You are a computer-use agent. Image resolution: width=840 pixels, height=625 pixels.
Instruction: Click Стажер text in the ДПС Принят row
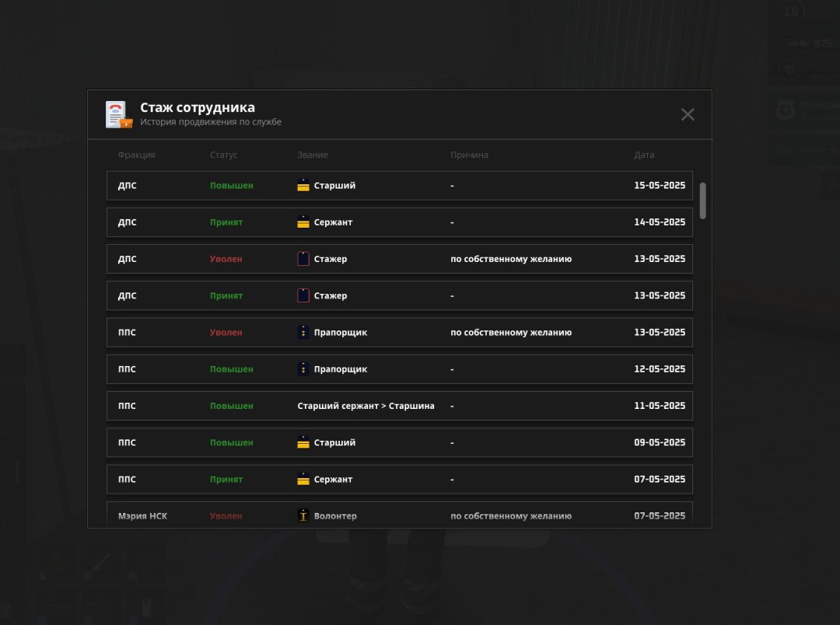[331, 295]
